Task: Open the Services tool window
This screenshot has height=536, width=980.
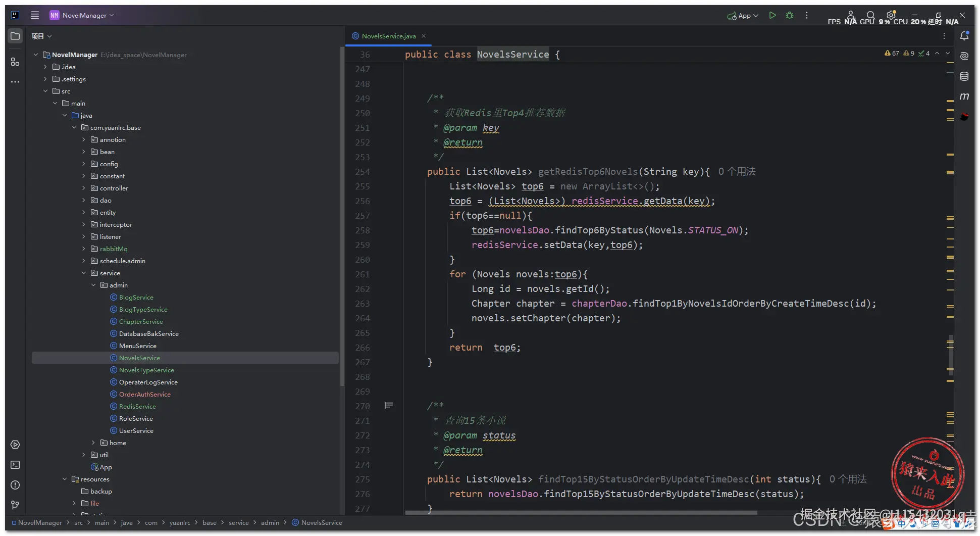Action: point(15,445)
